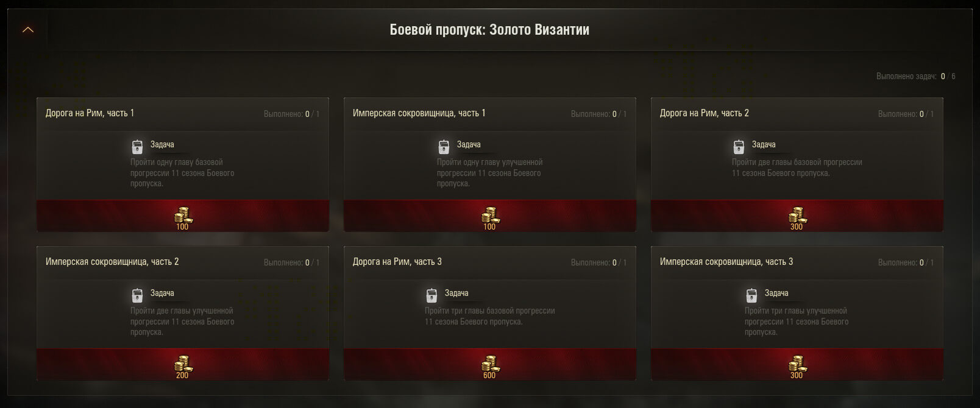Click the Задача icon in Имперская сокровищница, часть 1

(x=444, y=146)
